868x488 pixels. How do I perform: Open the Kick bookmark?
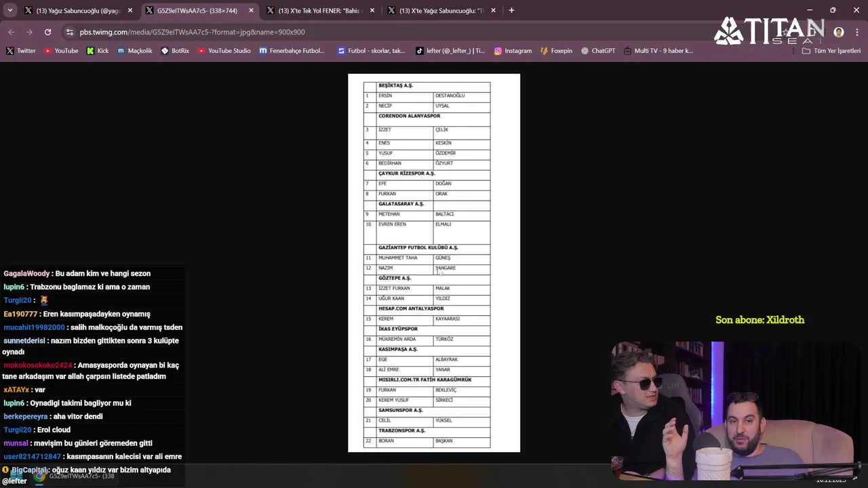tap(98, 51)
